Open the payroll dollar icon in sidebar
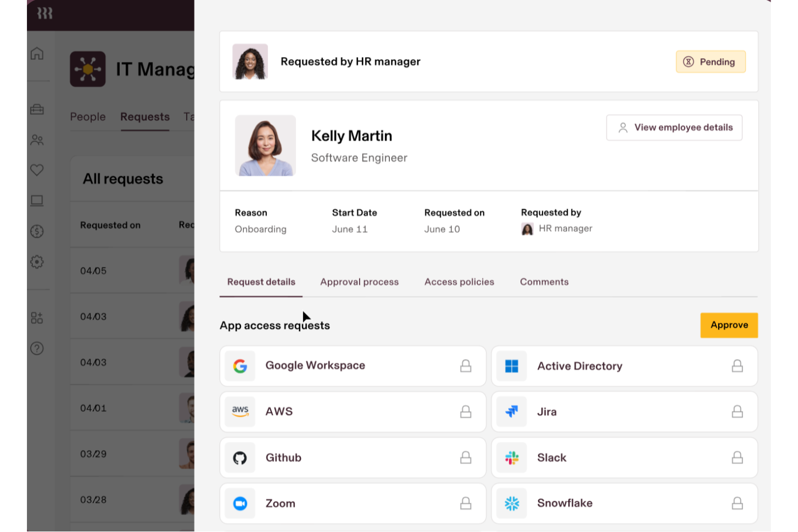Screen dimensions: 798x532 37,232
